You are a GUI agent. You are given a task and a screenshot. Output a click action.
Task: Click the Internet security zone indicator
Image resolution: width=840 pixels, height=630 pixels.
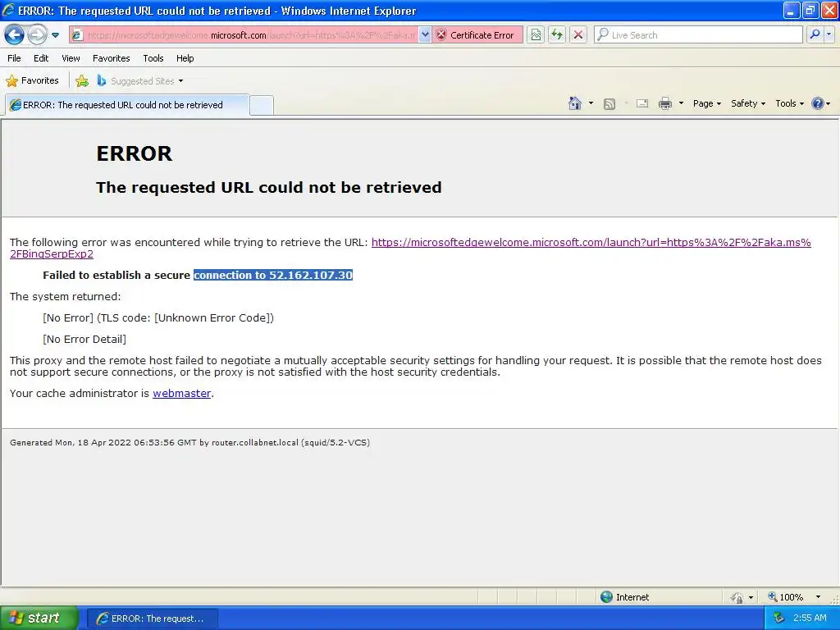624,597
